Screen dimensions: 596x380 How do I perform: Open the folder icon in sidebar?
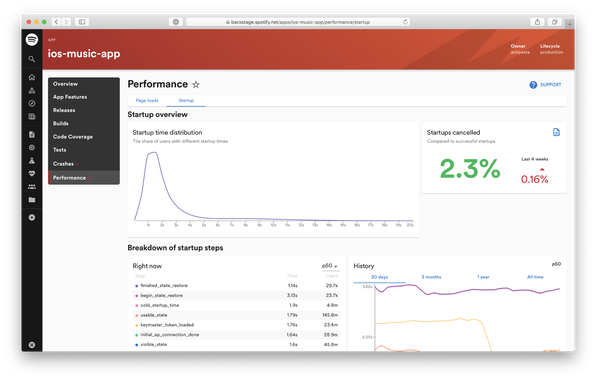click(x=32, y=200)
